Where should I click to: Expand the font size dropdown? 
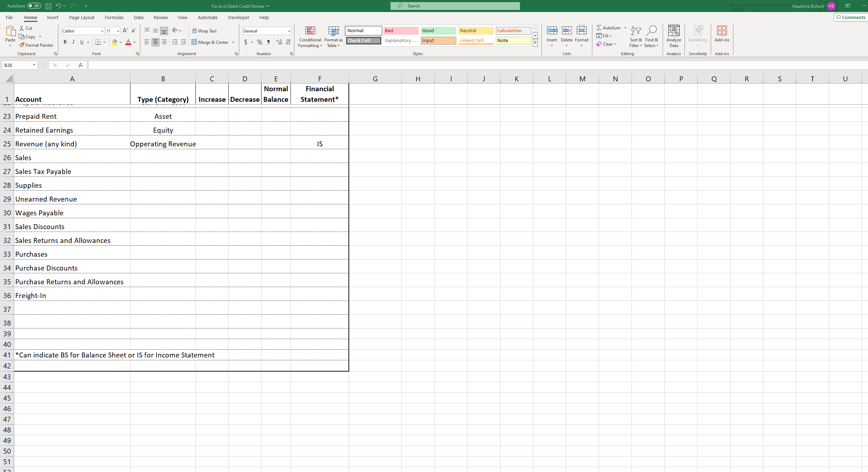point(118,31)
